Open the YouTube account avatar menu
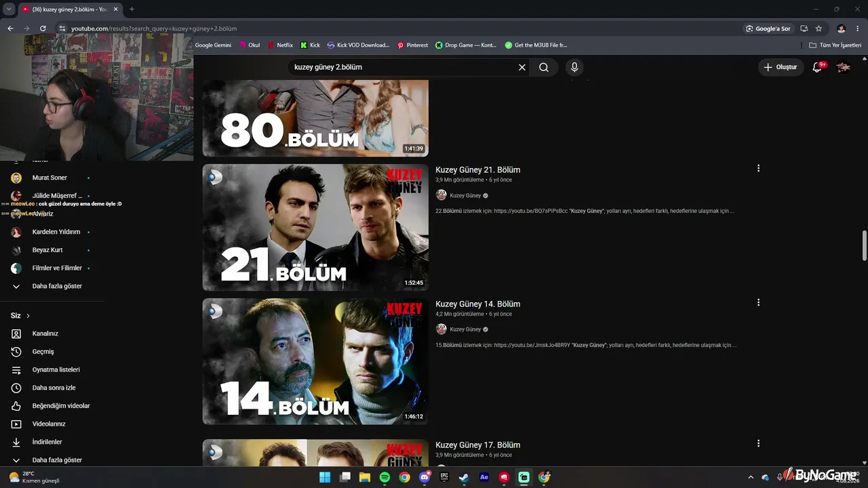 (x=844, y=67)
